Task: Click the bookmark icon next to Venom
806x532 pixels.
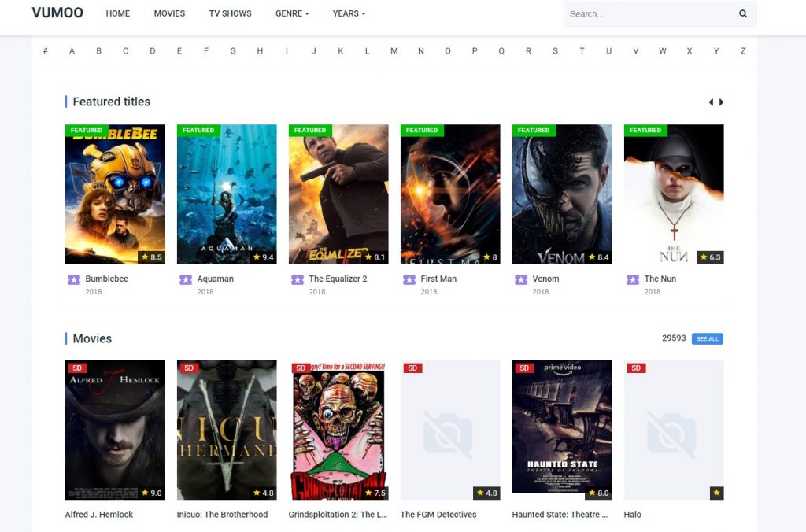Action: point(521,279)
